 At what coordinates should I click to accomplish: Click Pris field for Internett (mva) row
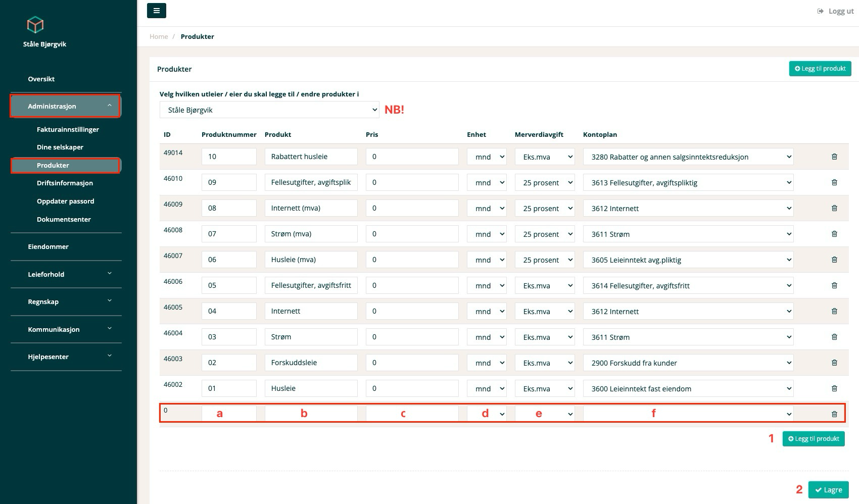[x=412, y=208]
